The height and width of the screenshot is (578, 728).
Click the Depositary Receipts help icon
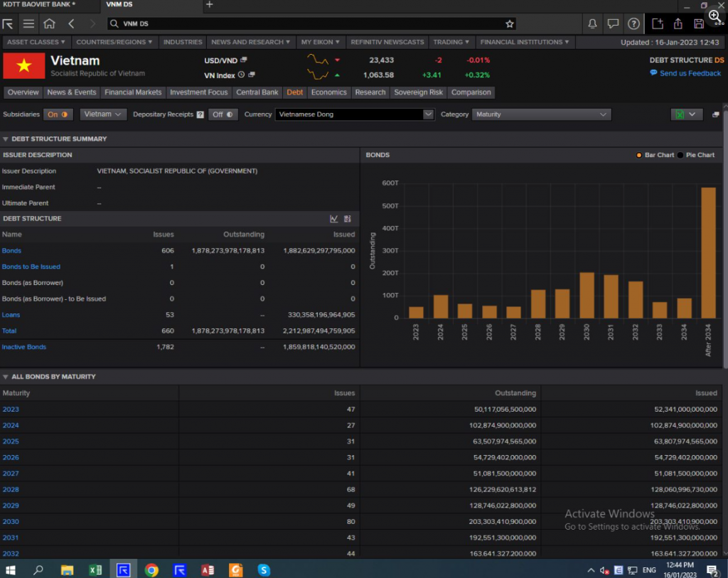(x=200, y=114)
